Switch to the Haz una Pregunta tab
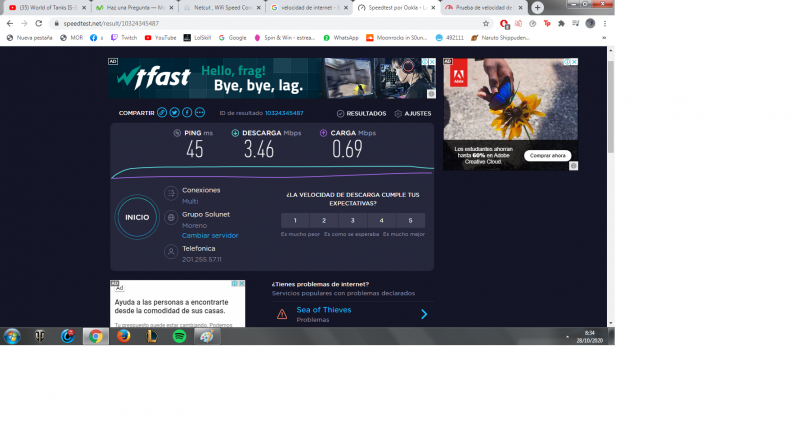This screenshot has height=444, width=800. [134, 8]
